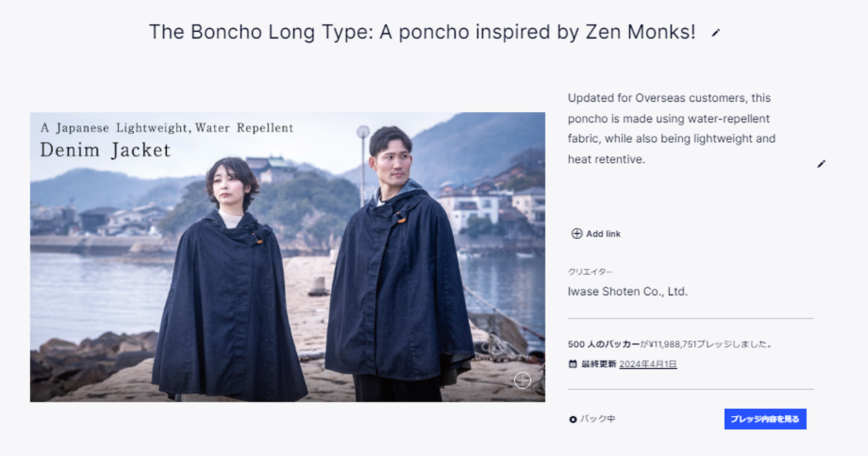
Task: Open the 2024年4月1日 last updated link
Action: point(648,364)
